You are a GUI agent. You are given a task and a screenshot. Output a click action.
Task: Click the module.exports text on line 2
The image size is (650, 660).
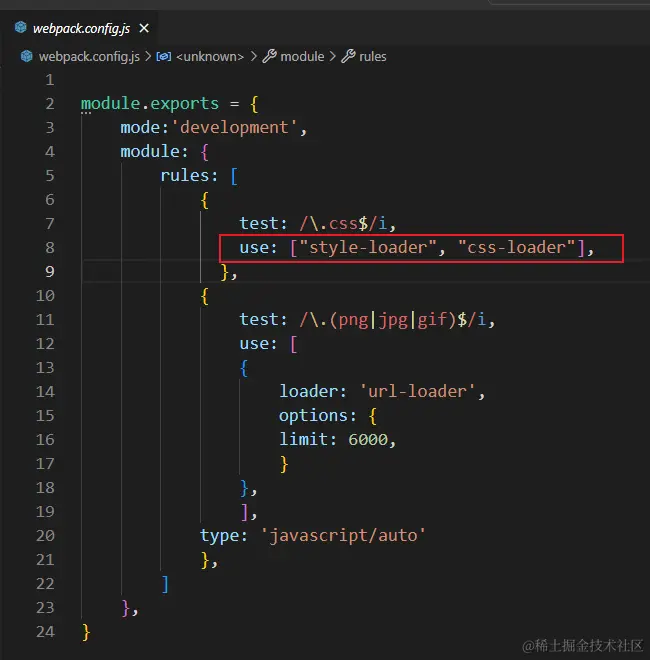tap(150, 104)
